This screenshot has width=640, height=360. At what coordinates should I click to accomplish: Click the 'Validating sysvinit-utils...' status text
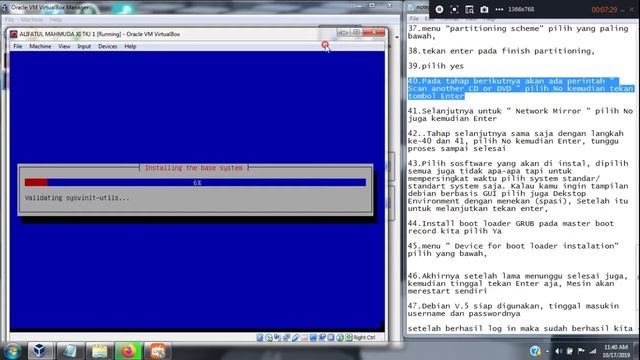click(77, 198)
